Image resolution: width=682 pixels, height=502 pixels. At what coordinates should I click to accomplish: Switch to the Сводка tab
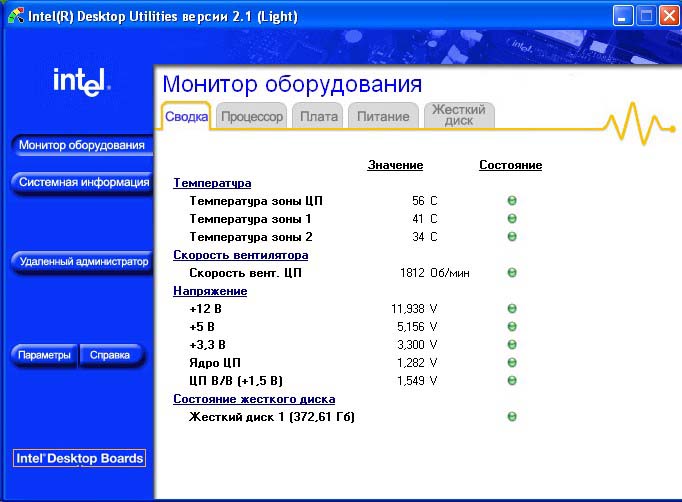point(186,116)
